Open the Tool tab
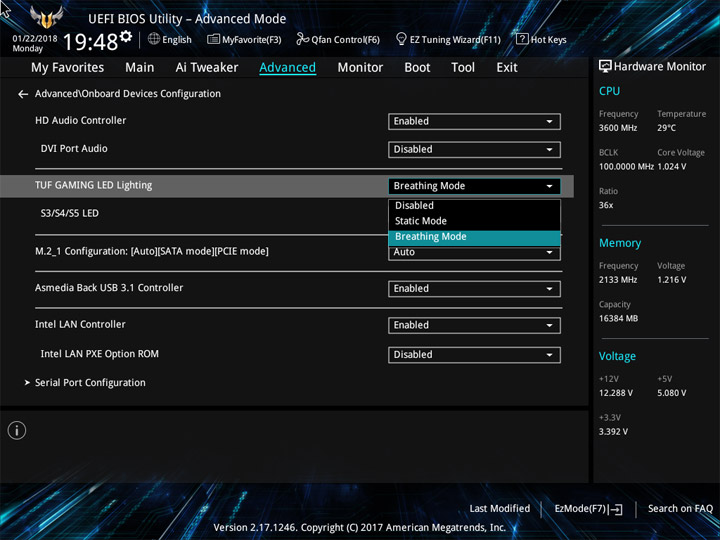The width and height of the screenshot is (720, 540). pyautogui.click(x=463, y=68)
